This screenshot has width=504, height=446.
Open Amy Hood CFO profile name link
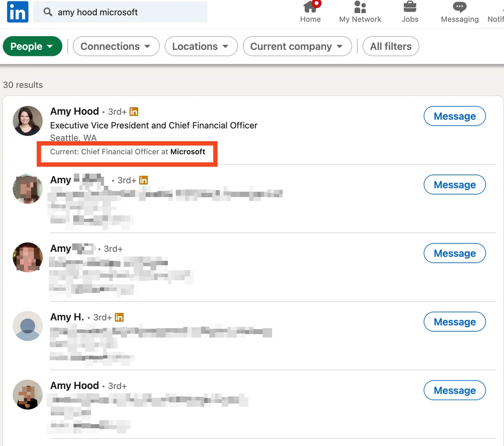tap(74, 111)
